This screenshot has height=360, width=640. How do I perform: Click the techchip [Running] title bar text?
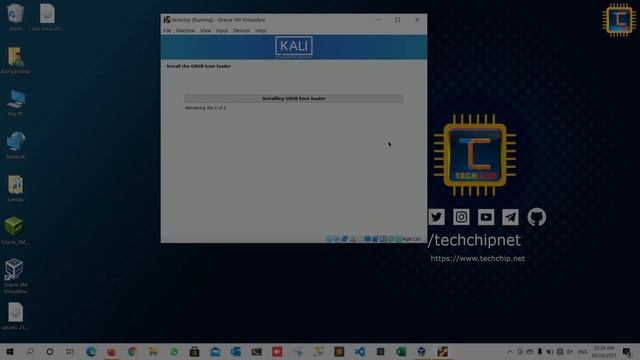pos(218,20)
